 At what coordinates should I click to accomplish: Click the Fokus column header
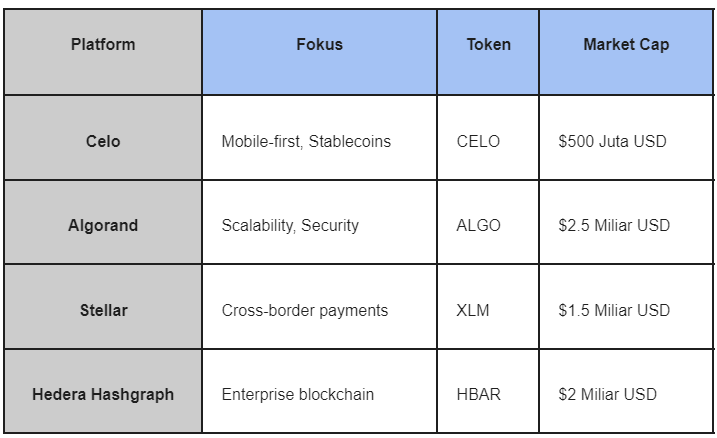[319, 52]
